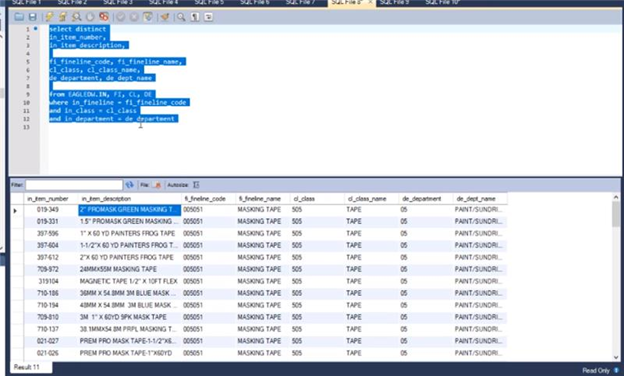Switch to SQL File 4 tab

164,2
